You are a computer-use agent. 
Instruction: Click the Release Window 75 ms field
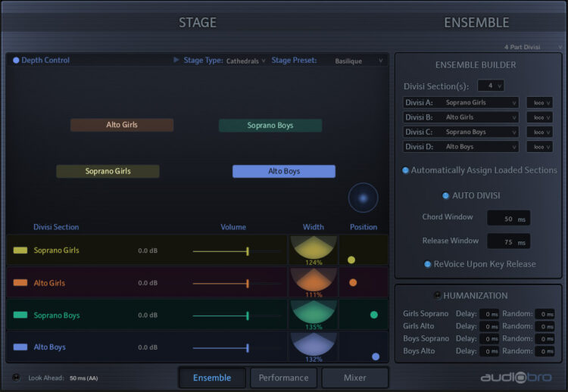pos(509,241)
